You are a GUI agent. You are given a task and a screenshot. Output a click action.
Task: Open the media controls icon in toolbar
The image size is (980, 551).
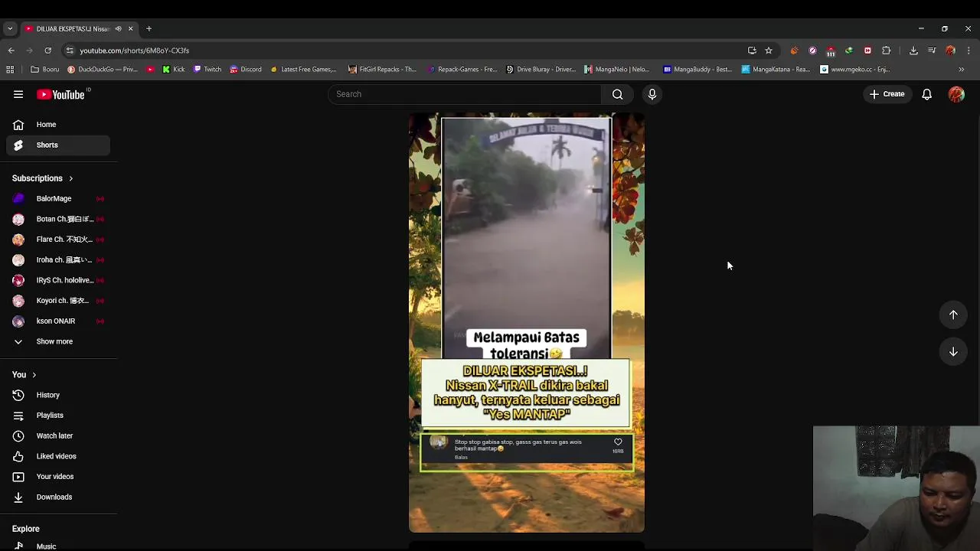coord(932,51)
